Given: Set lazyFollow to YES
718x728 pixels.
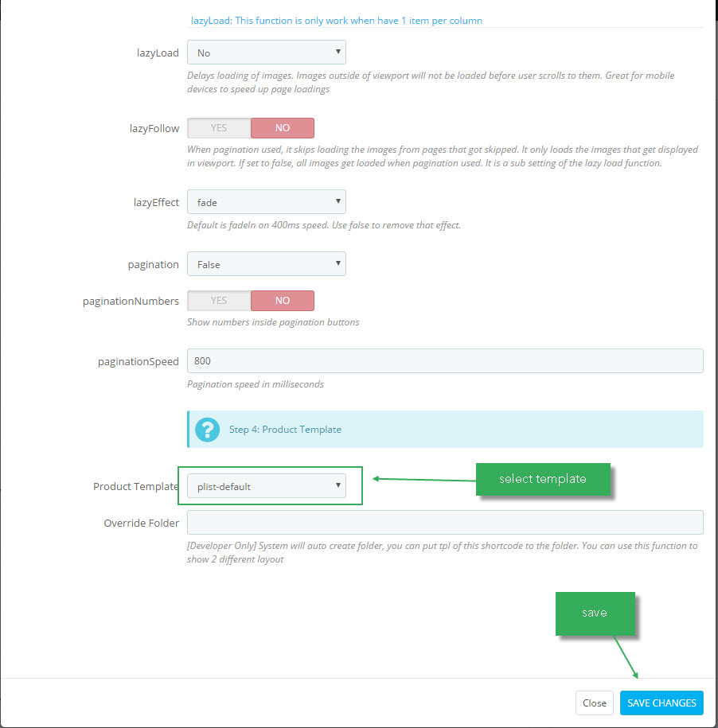Looking at the screenshot, I should pyautogui.click(x=219, y=127).
